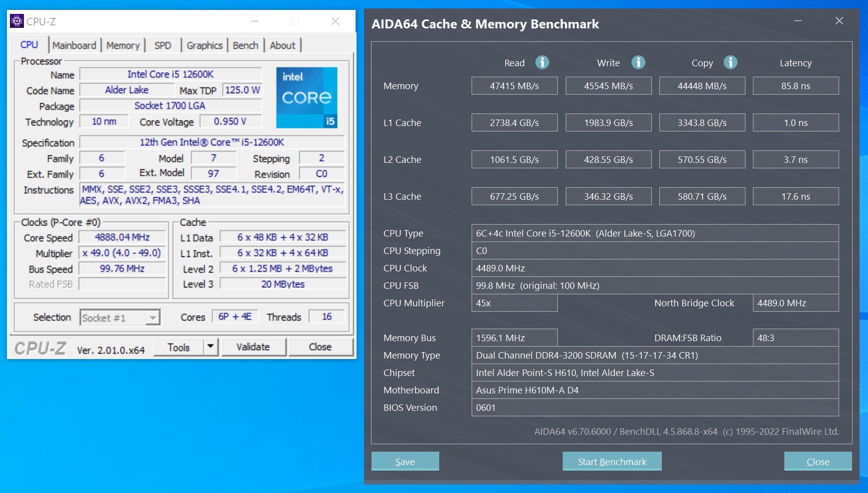Click the Technology value 10 nm
The height and width of the screenshot is (493, 868).
coord(104,122)
